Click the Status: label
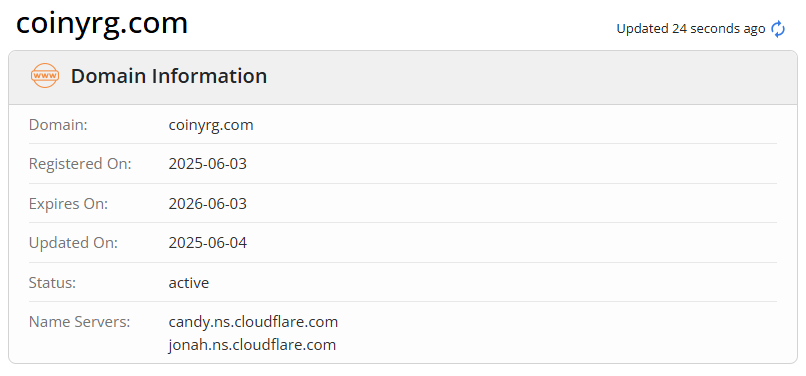Viewport: 806px width, 376px height. click(52, 283)
